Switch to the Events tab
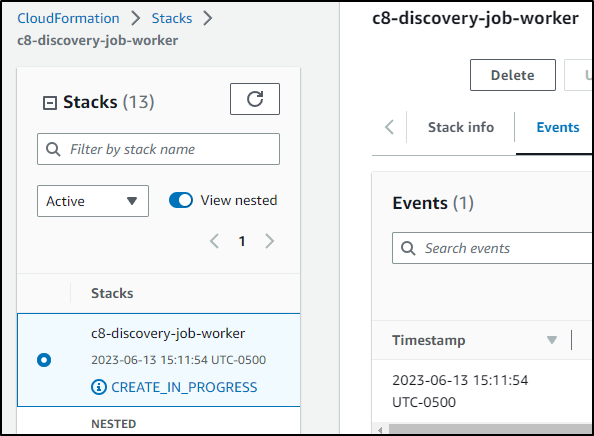Viewport: 594px width, 436px height. (x=558, y=127)
